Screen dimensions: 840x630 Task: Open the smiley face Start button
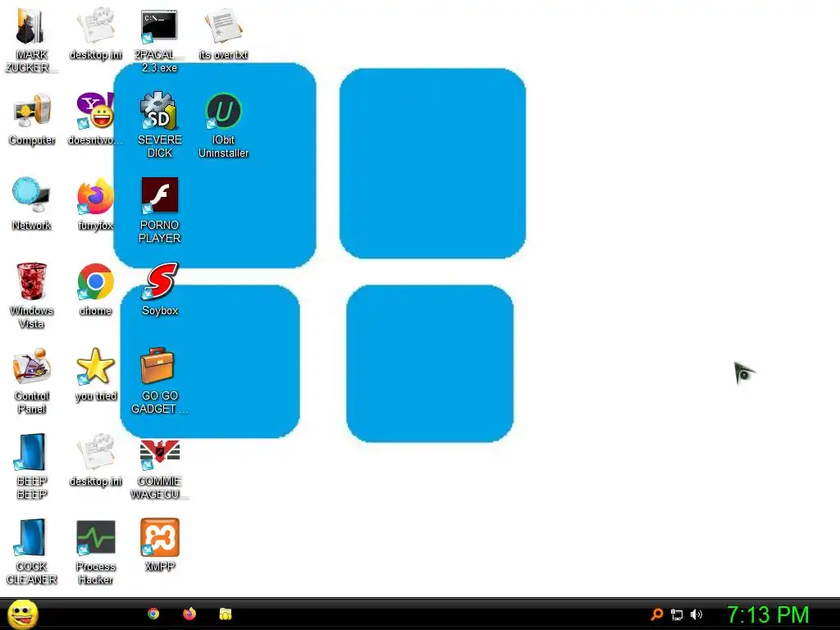point(23,614)
